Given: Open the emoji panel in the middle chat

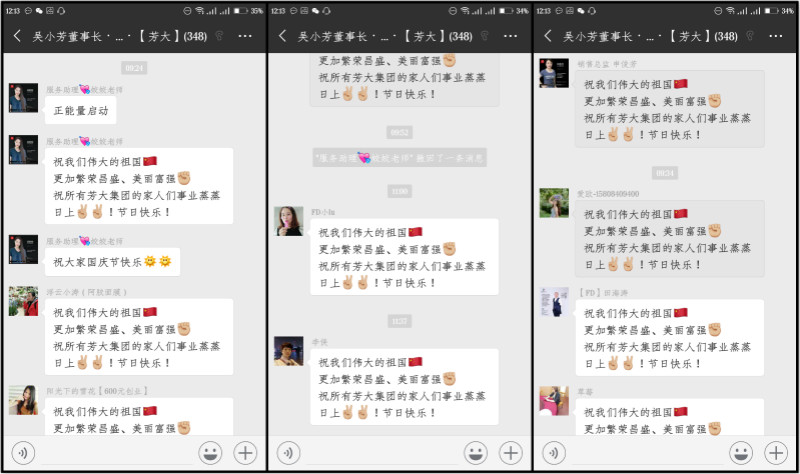Looking at the screenshot, I should 477,452.
